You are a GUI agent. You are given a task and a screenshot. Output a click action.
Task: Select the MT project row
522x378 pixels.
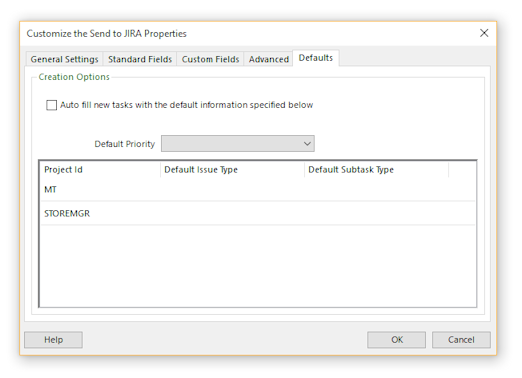pyautogui.click(x=258, y=190)
